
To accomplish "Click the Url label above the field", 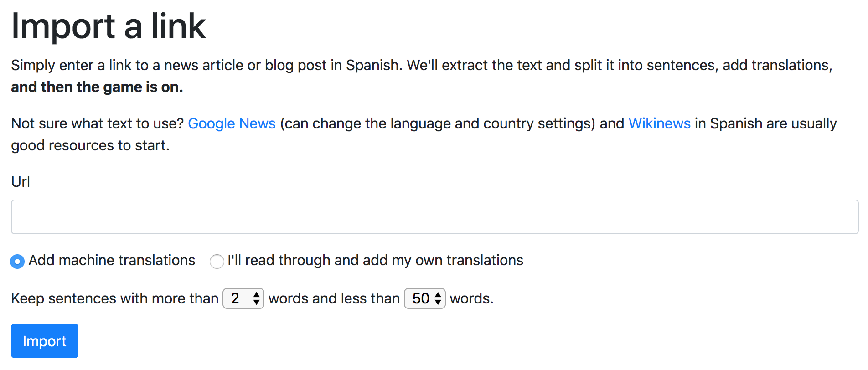I will [x=21, y=182].
